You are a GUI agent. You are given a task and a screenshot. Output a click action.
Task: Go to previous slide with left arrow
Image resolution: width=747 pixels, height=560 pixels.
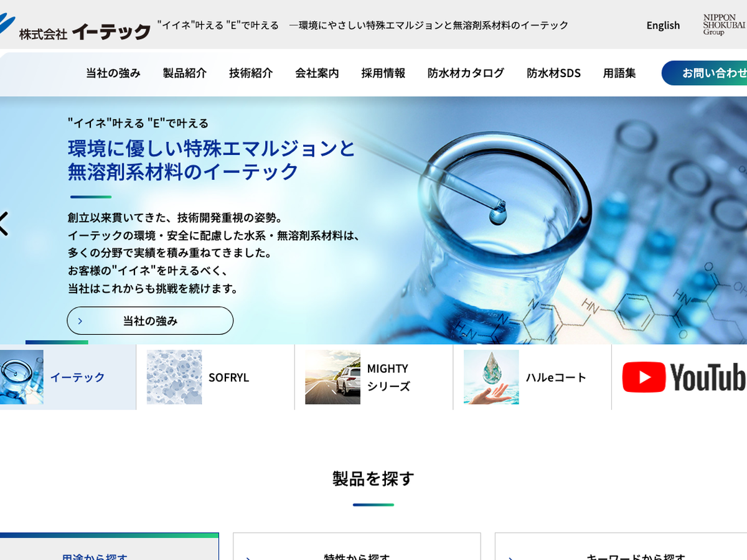point(4,223)
